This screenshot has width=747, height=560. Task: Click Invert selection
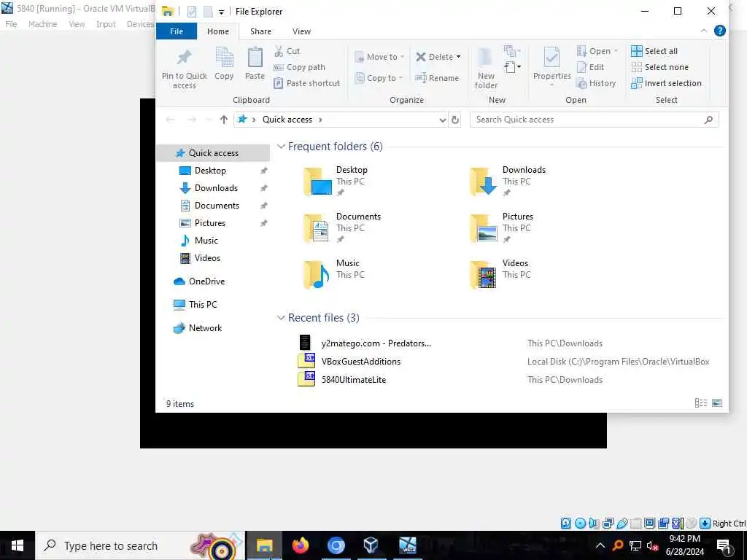666,83
